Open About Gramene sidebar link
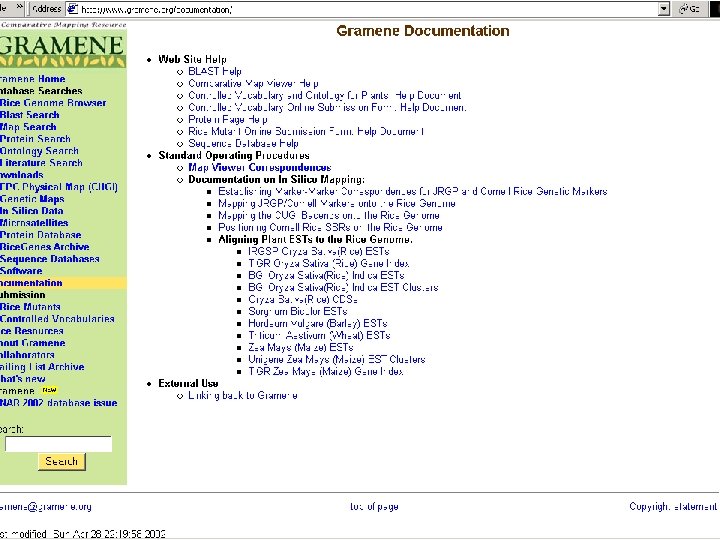 pos(33,343)
